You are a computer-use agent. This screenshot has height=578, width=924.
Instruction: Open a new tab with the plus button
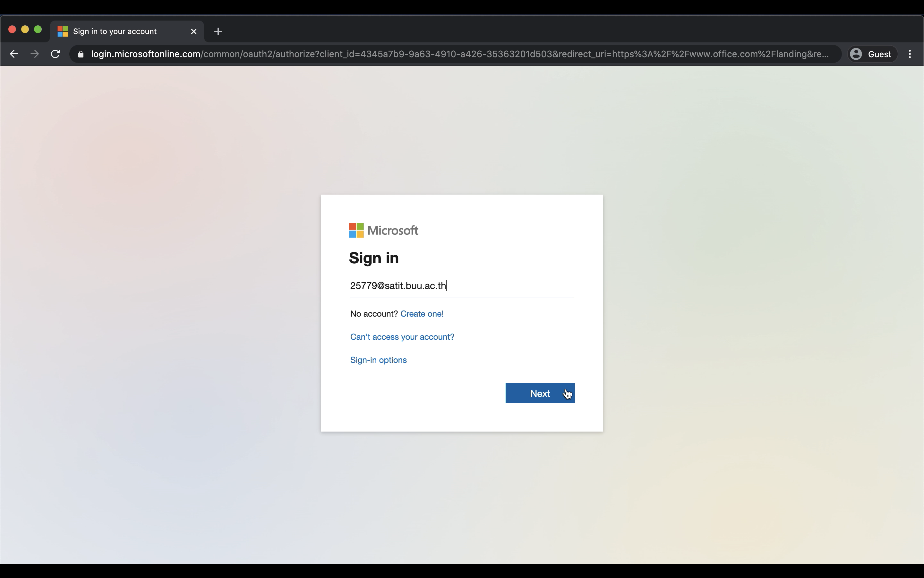tap(218, 31)
